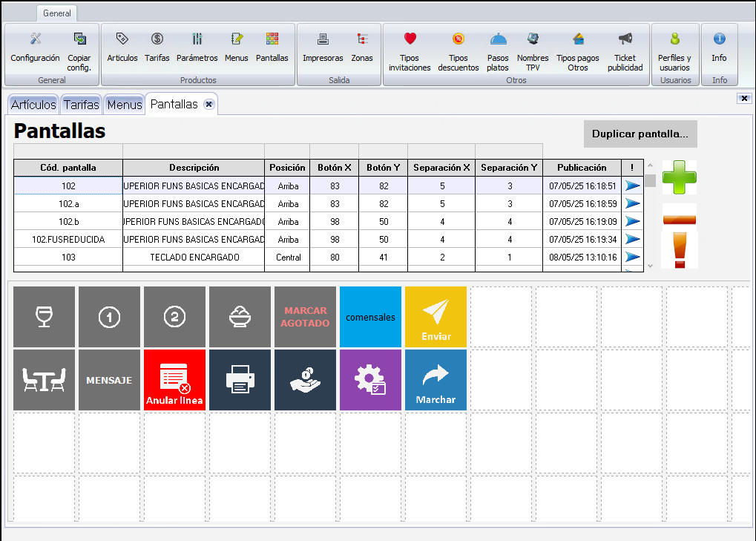Open Nombres TPV
The width and height of the screenshot is (756, 541).
533,52
